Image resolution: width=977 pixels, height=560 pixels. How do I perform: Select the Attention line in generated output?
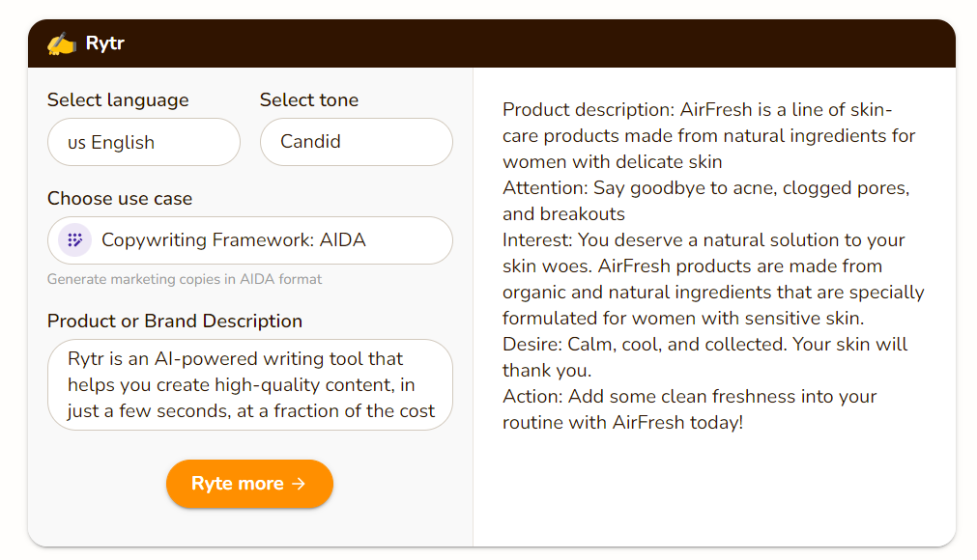[x=706, y=201]
